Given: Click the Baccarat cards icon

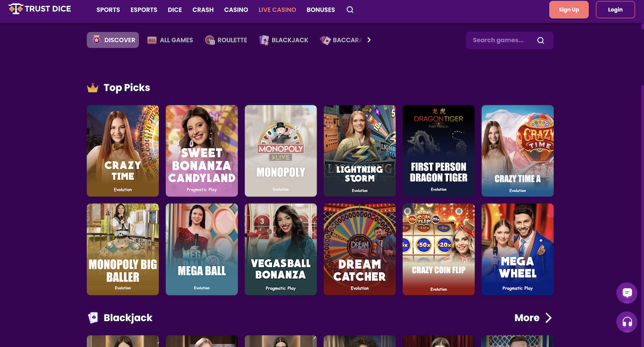Looking at the screenshot, I should point(325,40).
